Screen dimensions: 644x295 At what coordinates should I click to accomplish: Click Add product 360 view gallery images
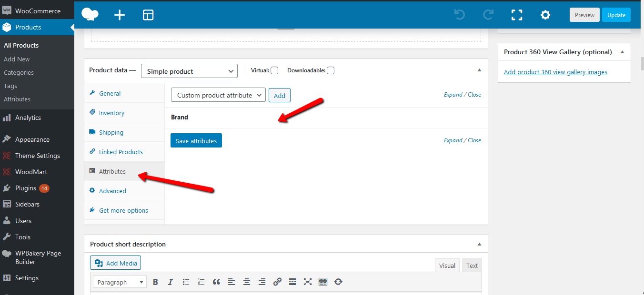555,72
